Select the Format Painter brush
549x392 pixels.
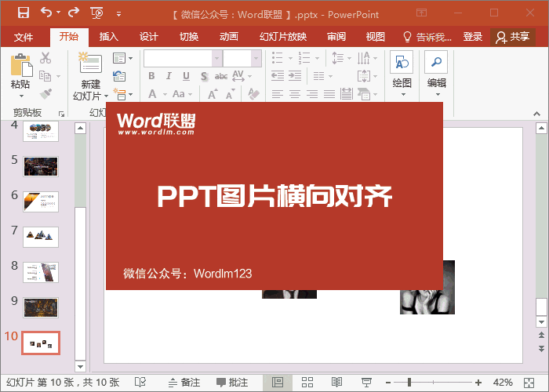tap(45, 93)
